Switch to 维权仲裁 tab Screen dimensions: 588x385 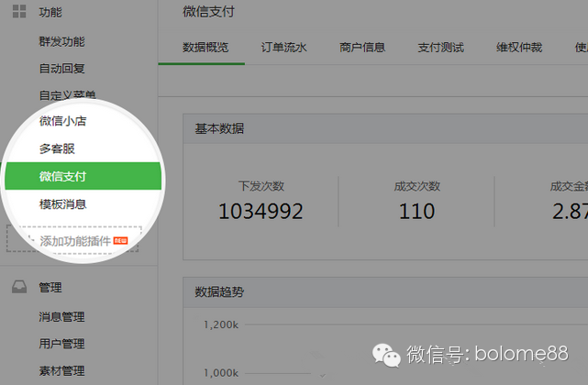[519, 48]
